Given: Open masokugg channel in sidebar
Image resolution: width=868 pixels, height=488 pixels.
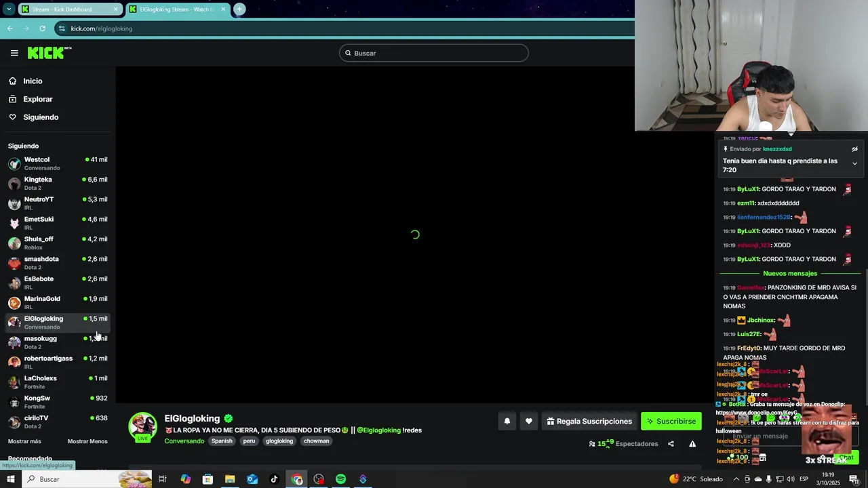Looking at the screenshot, I should pyautogui.click(x=58, y=342).
